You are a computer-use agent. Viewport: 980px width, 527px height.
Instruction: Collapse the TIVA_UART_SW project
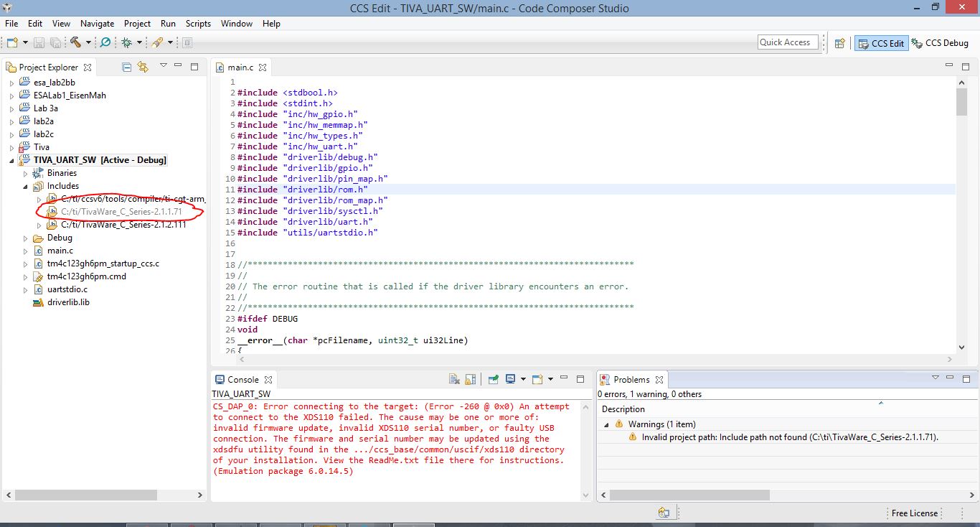(11, 160)
